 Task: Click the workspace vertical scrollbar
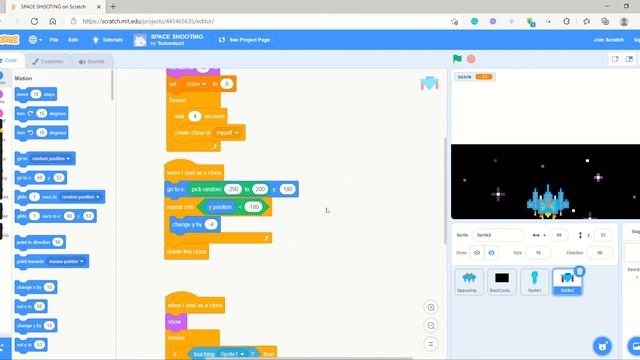click(445, 191)
